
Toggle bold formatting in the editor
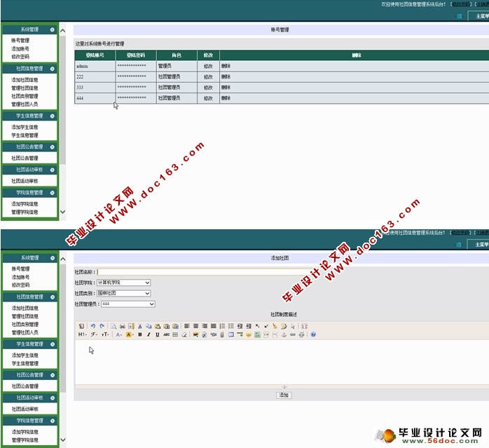[140, 334]
